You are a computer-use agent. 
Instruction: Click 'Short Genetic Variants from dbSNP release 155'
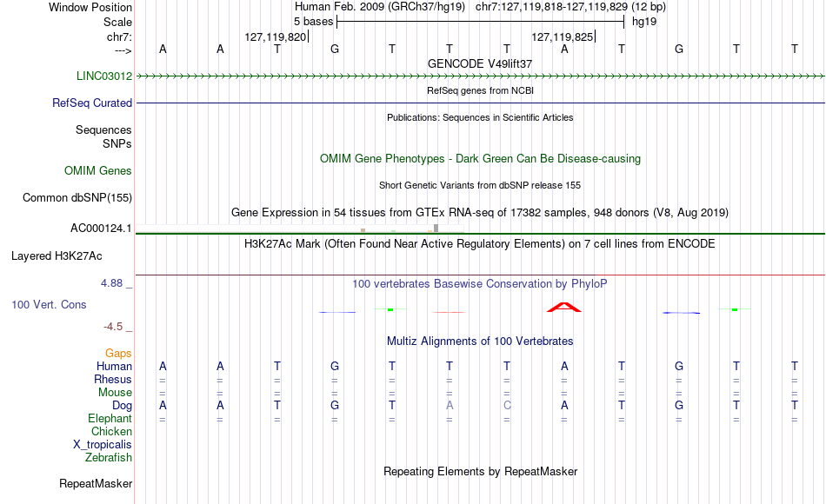click(x=480, y=185)
